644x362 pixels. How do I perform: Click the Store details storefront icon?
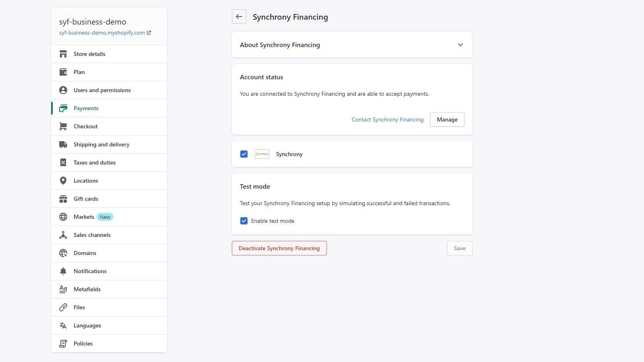[63, 54]
